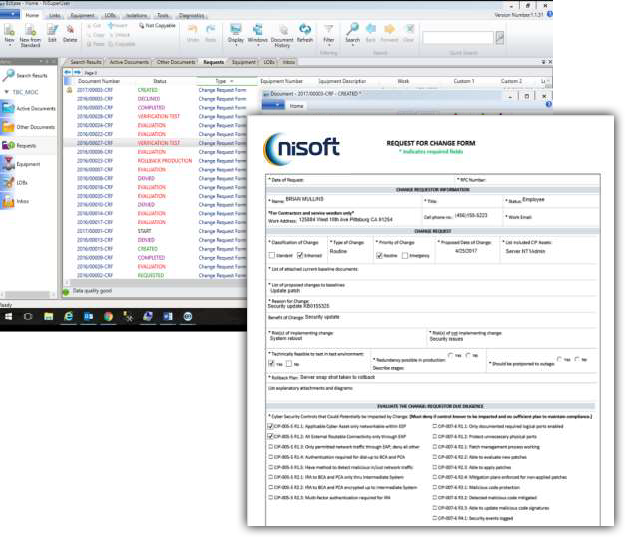Click the Status column header
This screenshot has height=553, width=636.
(160, 81)
